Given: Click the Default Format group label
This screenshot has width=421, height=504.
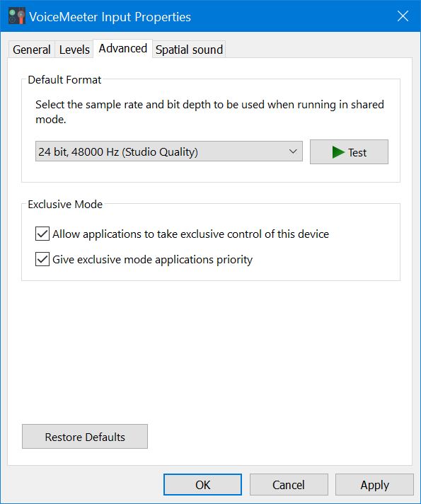Looking at the screenshot, I should [x=64, y=80].
